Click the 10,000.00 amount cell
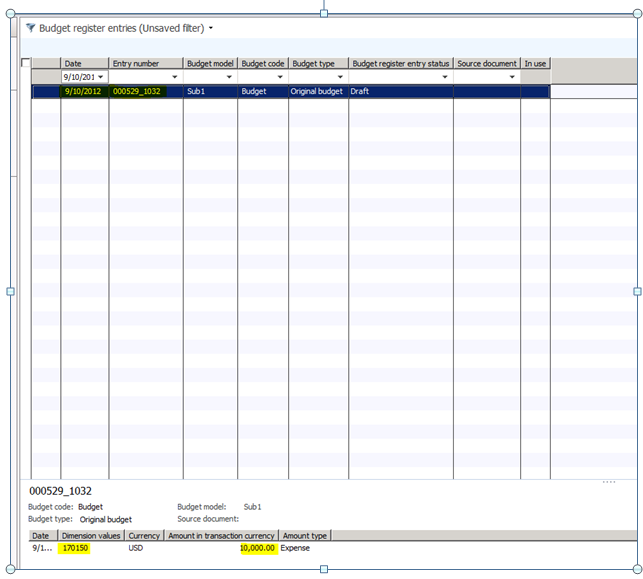 click(x=257, y=549)
